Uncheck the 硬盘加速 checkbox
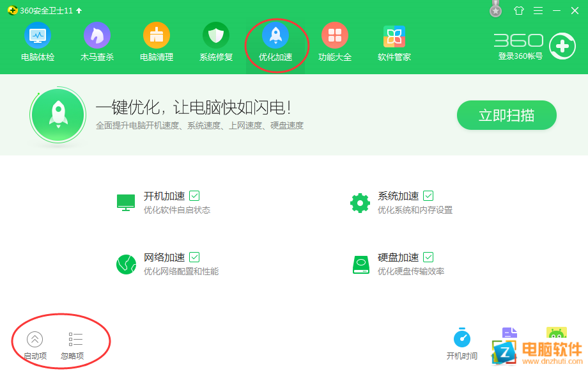The image size is (588, 371). [428, 257]
